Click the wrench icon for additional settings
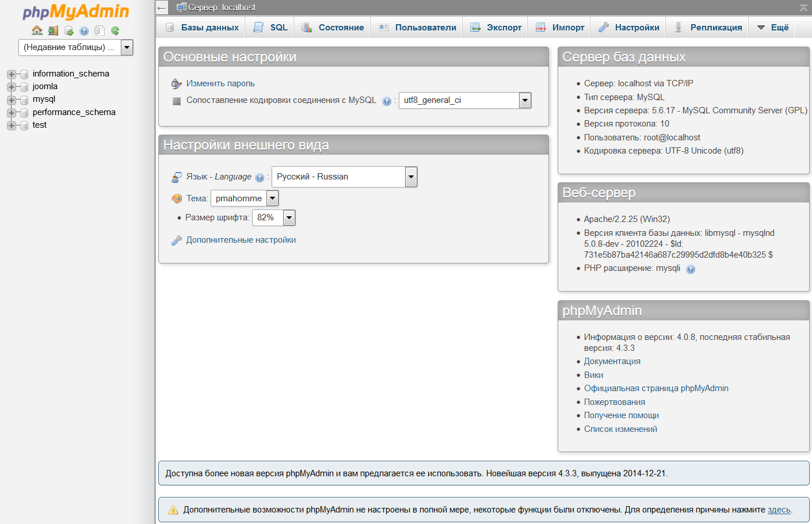 tap(177, 240)
